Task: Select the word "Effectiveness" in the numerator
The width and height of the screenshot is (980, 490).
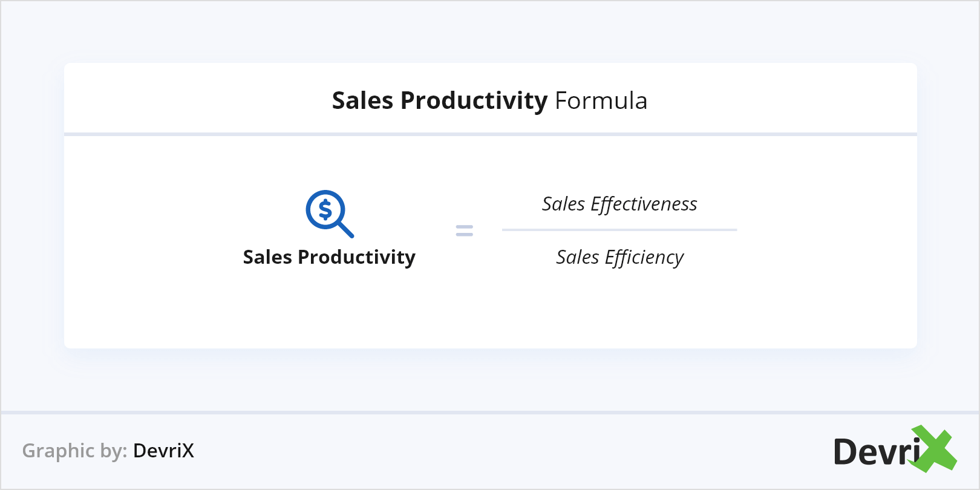Action: click(644, 204)
